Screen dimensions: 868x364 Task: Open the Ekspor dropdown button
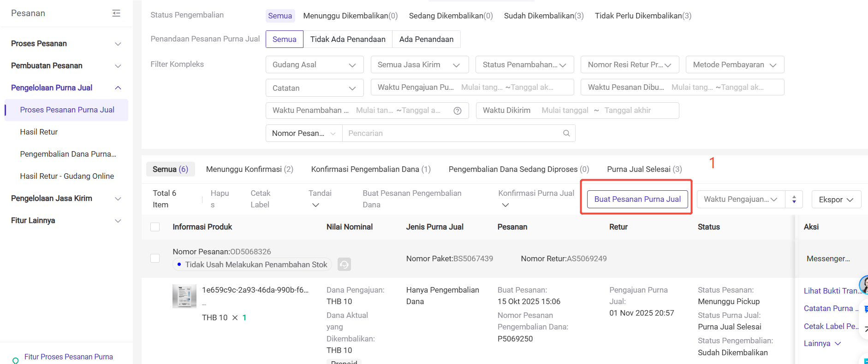click(836, 200)
